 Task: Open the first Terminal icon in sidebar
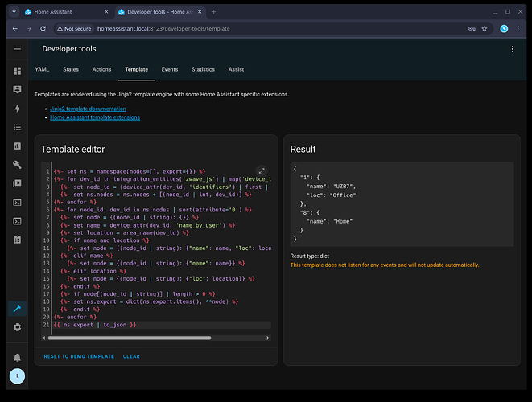tap(17, 203)
